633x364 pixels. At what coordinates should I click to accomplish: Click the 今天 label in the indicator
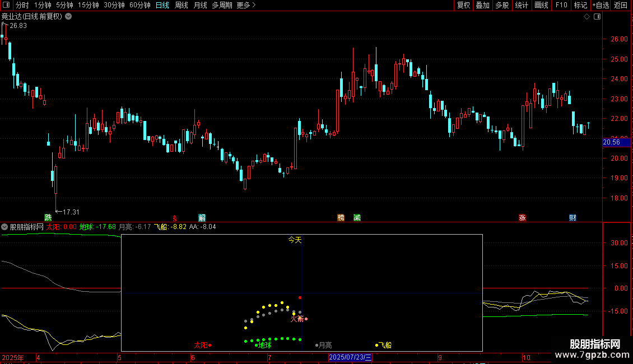tap(295, 240)
